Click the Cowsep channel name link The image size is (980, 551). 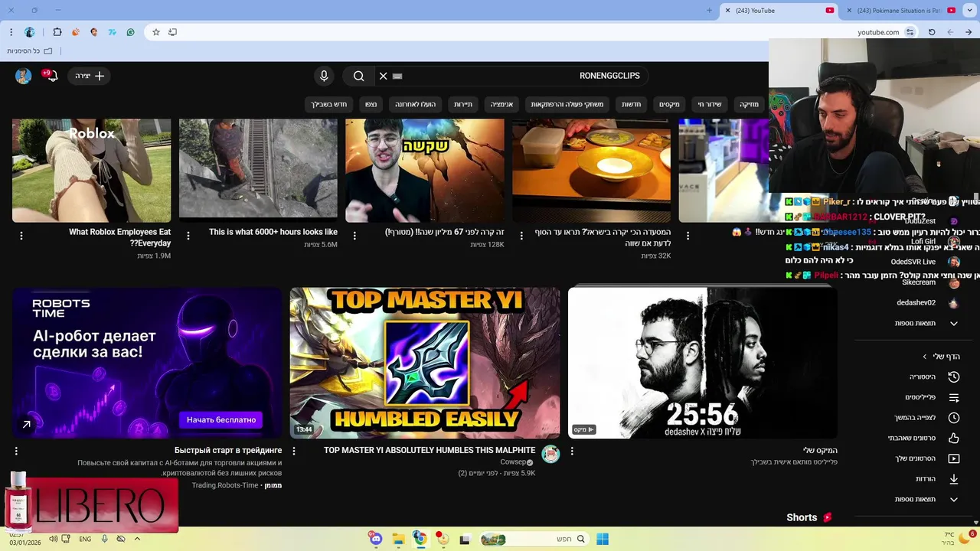tap(513, 462)
